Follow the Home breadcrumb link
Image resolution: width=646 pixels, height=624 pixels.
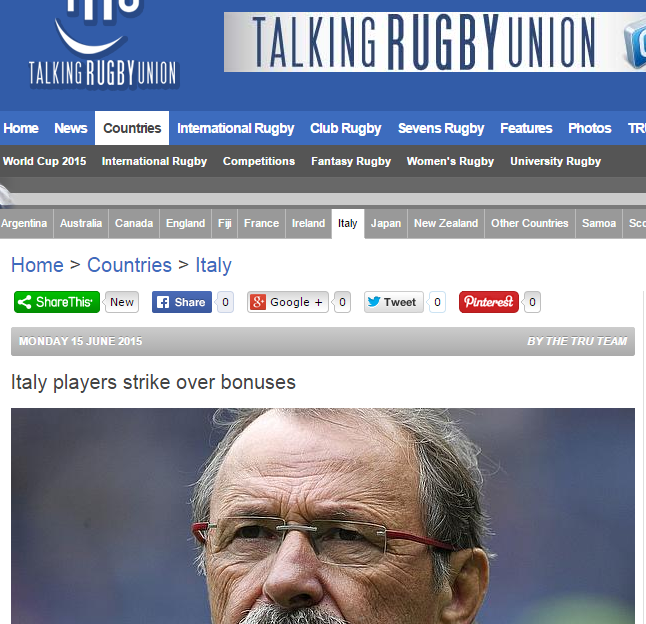[37, 265]
